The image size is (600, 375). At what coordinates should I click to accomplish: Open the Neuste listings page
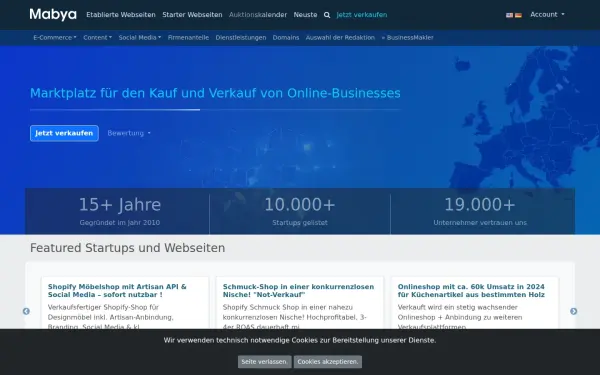pos(305,15)
